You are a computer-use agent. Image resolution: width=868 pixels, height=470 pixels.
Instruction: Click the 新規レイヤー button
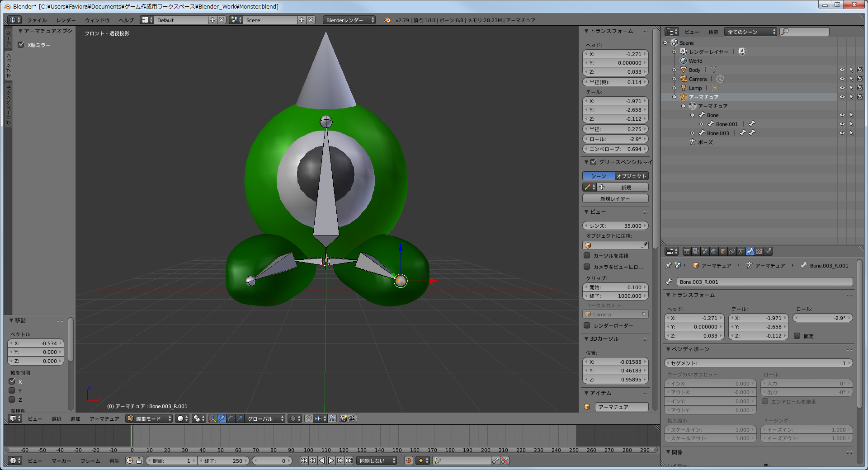pos(615,198)
